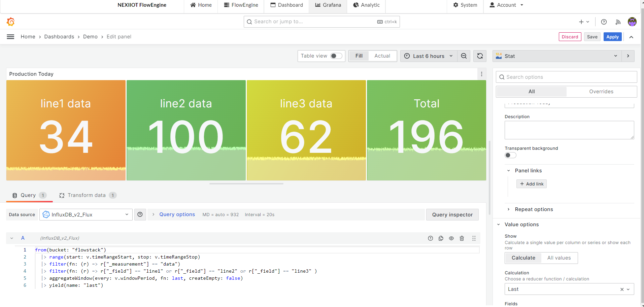Image resolution: width=644 pixels, height=307 pixels.
Task: Click the Grafana logo icon
Action: point(11,22)
